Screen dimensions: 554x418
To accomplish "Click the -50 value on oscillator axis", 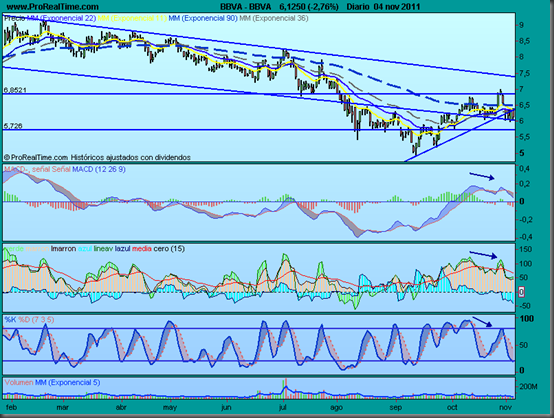I will coord(524,306).
